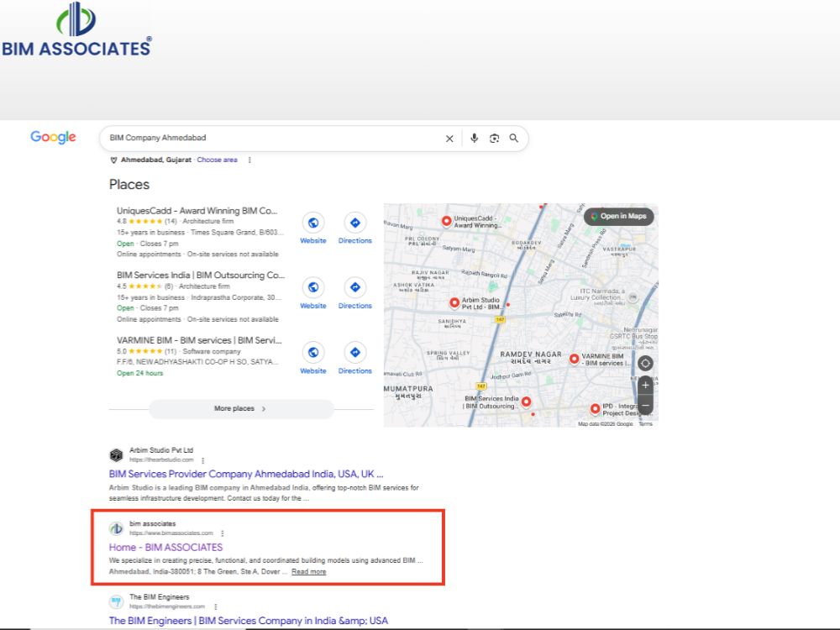
Task: Open Home - BIM ASSOCIATES link
Action: coord(165,548)
